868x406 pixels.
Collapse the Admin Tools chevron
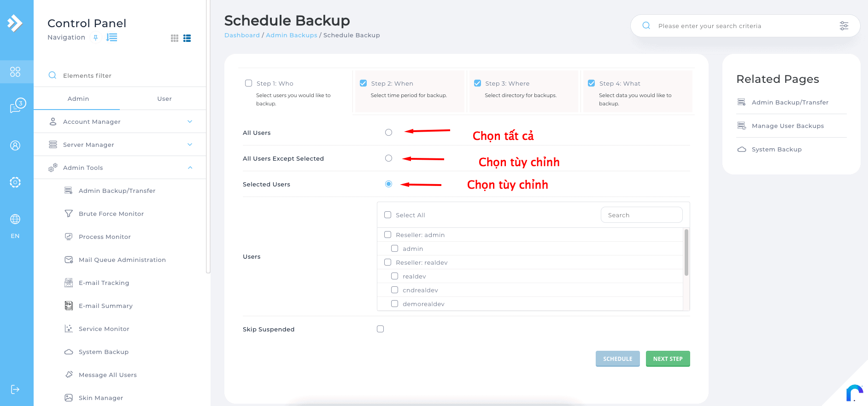coord(190,168)
